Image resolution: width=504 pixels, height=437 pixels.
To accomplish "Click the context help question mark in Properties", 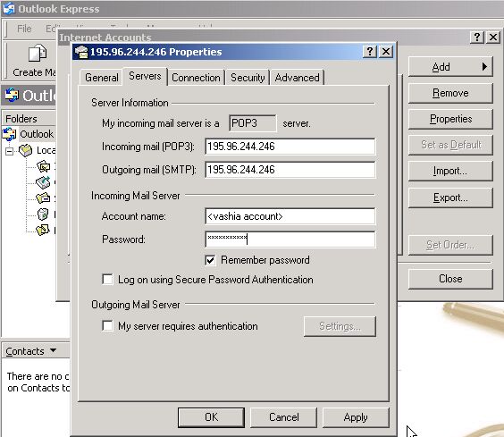I will 370,52.
